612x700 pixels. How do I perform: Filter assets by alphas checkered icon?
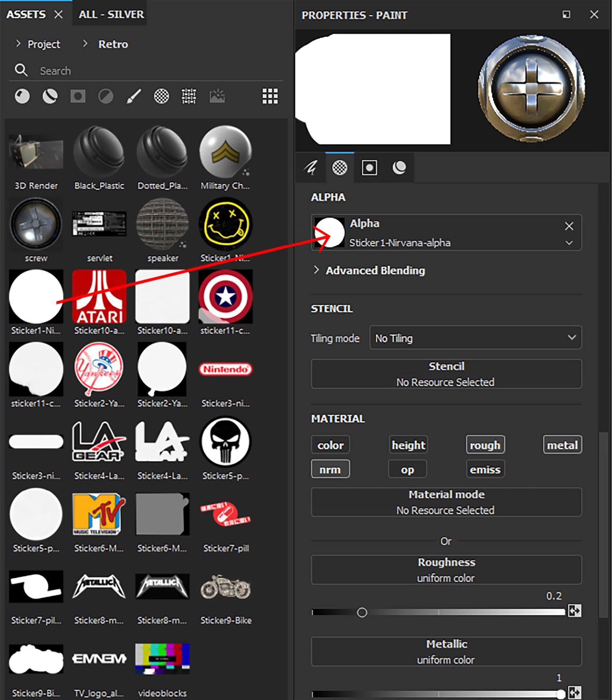pos(161,96)
